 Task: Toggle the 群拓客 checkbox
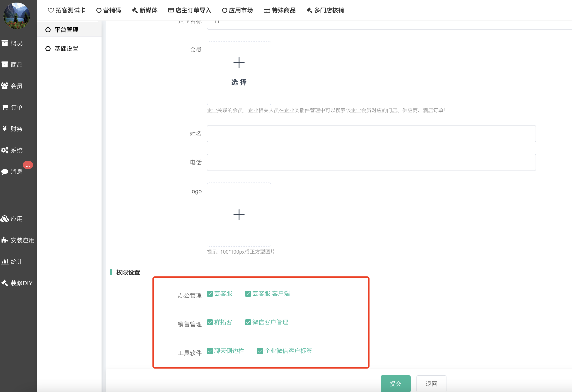pos(210,322)
